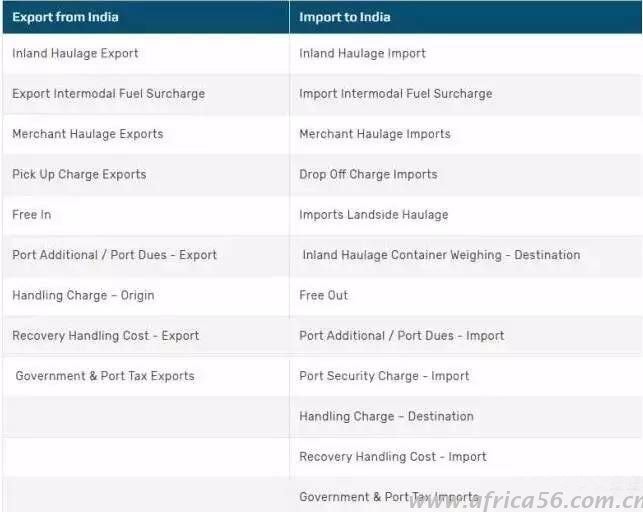Click 'Government & Port Tax Exports' entry
This screenshot has width=643, height=512.
105,376
